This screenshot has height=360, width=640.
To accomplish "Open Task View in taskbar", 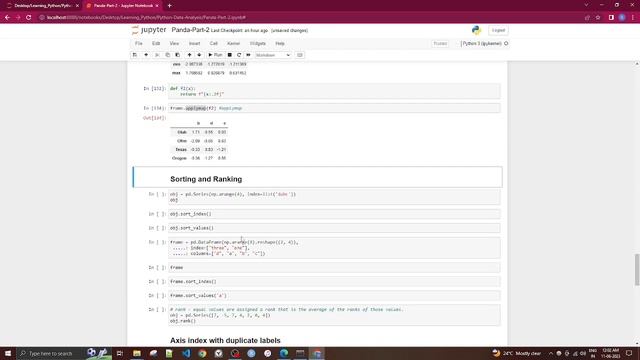I will [120, 353].
